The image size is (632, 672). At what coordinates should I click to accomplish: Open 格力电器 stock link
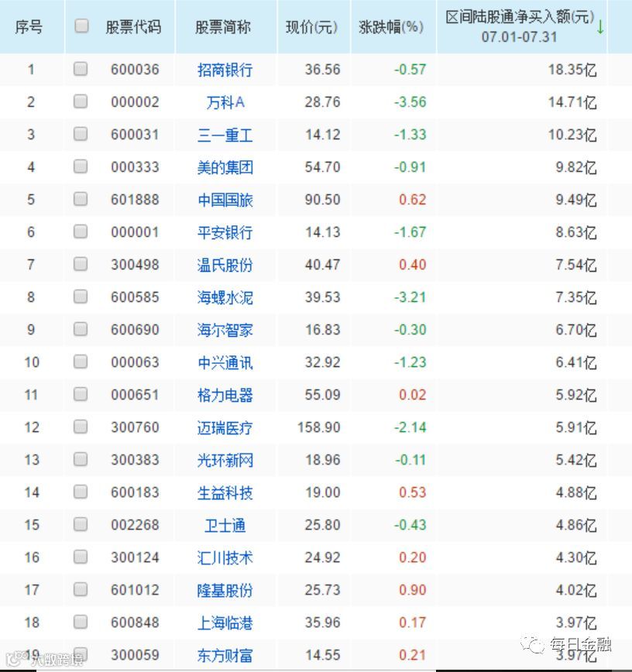point(225,395)
